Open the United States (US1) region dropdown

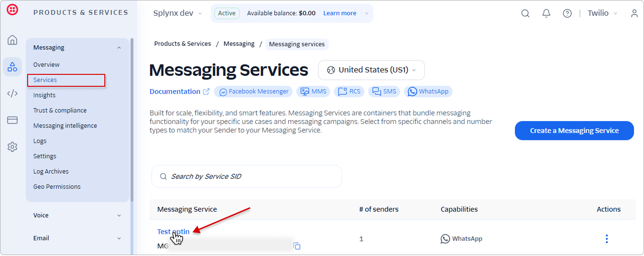(372, 70)
